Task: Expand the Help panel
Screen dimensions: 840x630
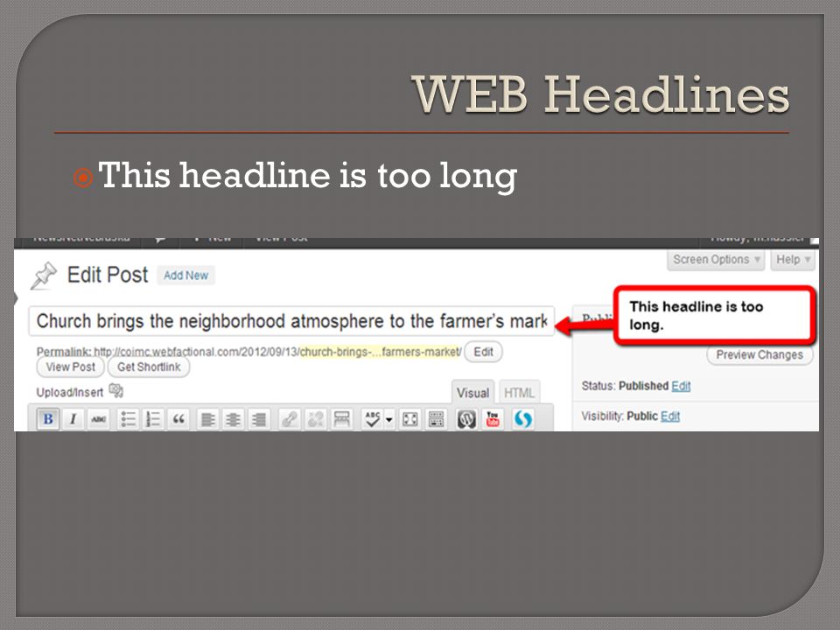Action: [x=793, y=260]
